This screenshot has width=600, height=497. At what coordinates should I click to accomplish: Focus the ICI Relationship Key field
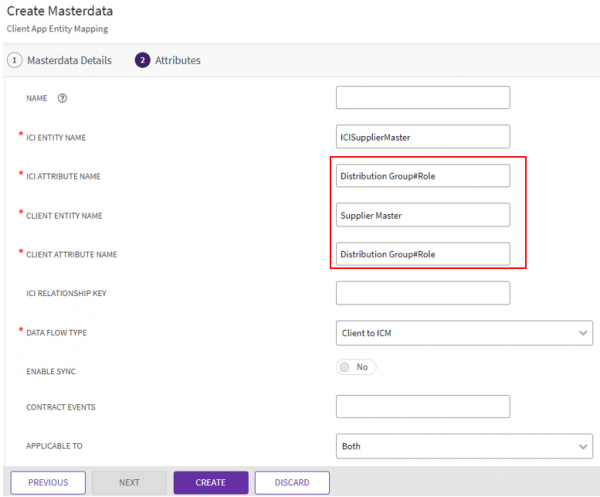coord(423,293)
